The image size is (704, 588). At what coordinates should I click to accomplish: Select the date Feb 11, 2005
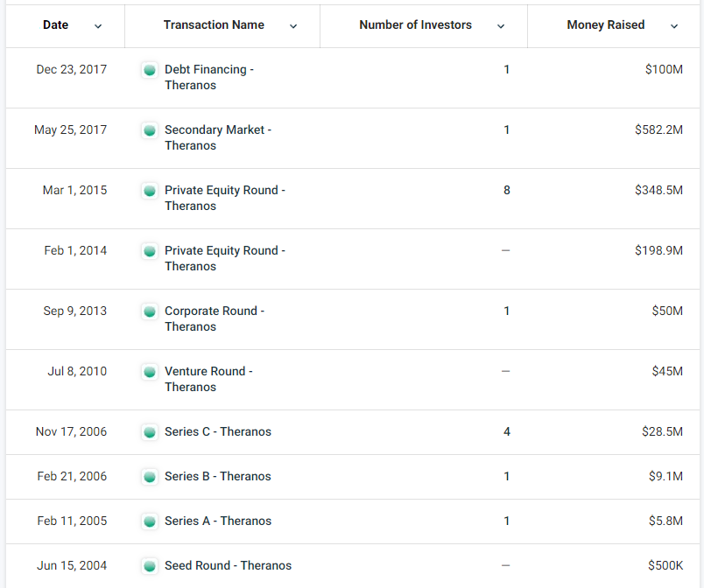[x=72, y=521]
